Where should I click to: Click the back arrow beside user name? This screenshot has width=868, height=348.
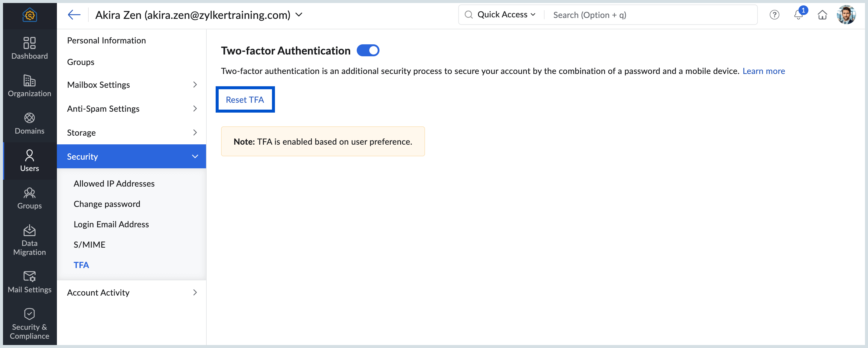pyautogui.click(x=74, y=15)
